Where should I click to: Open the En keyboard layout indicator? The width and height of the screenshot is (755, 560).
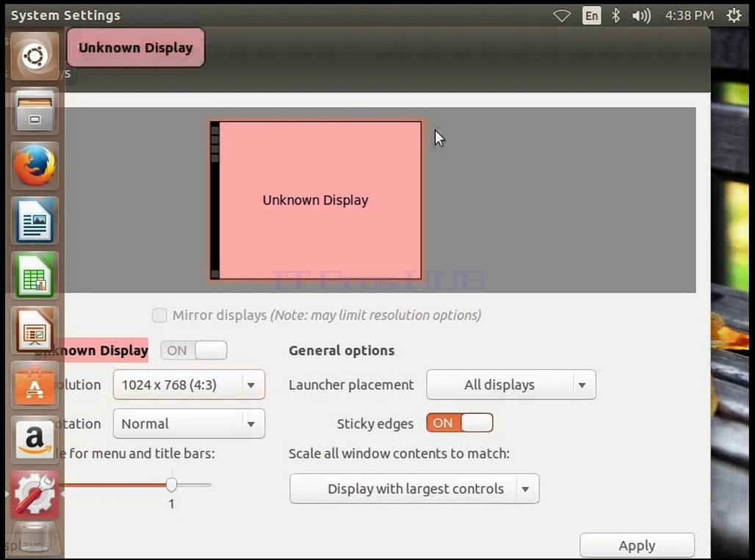[591, 16]
